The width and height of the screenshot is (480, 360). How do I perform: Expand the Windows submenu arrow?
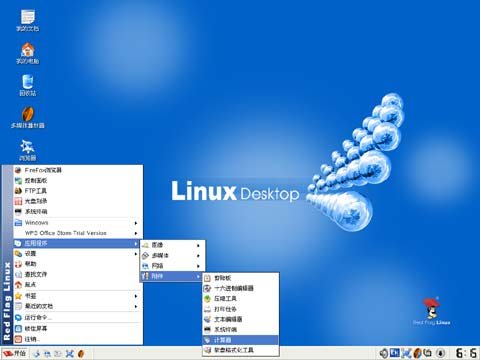[136, 223]
